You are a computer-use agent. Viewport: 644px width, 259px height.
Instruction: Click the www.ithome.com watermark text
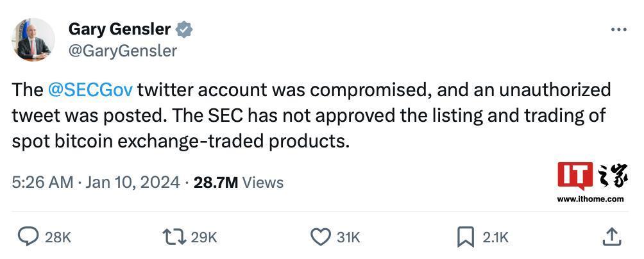(x=590, y=199)
